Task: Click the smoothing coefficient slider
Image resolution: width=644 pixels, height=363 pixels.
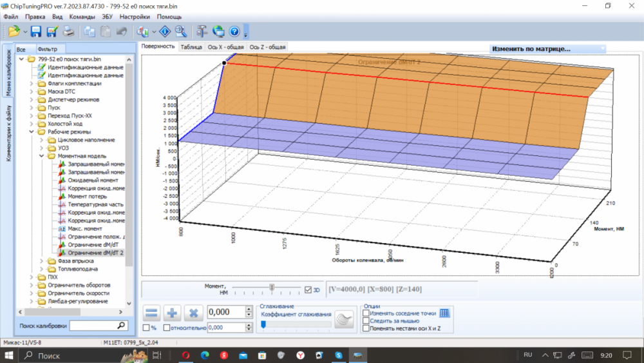Action: click(x=296, y=324)
